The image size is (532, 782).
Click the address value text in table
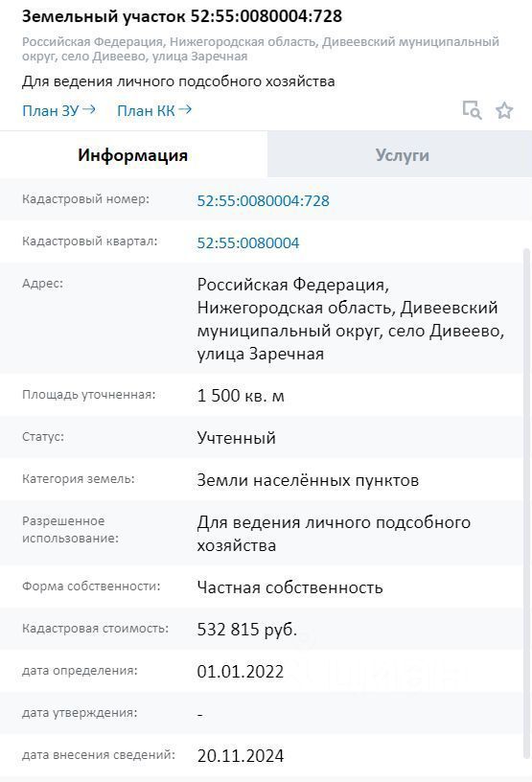pos(350,319)
